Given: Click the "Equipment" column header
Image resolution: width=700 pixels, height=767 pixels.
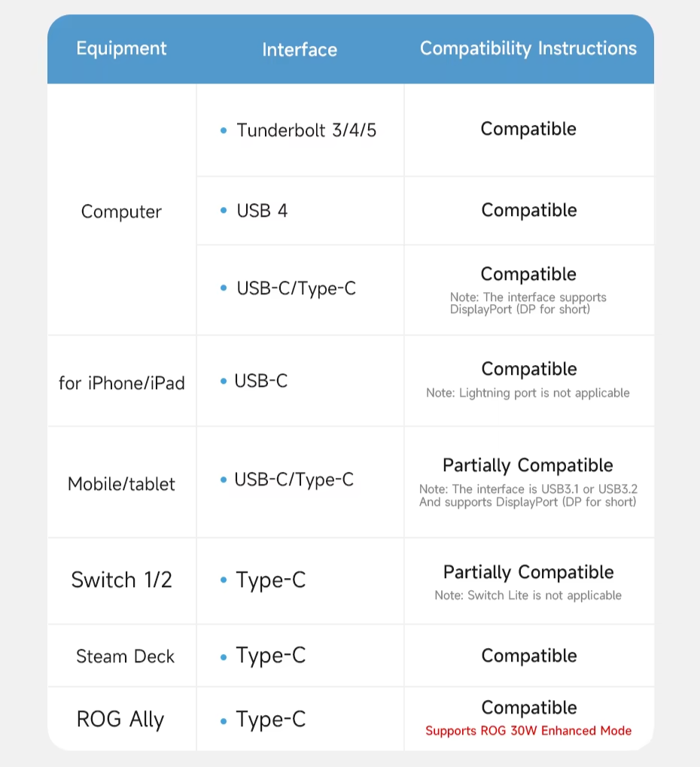Looking at the screenshot, I should [121, 49].
